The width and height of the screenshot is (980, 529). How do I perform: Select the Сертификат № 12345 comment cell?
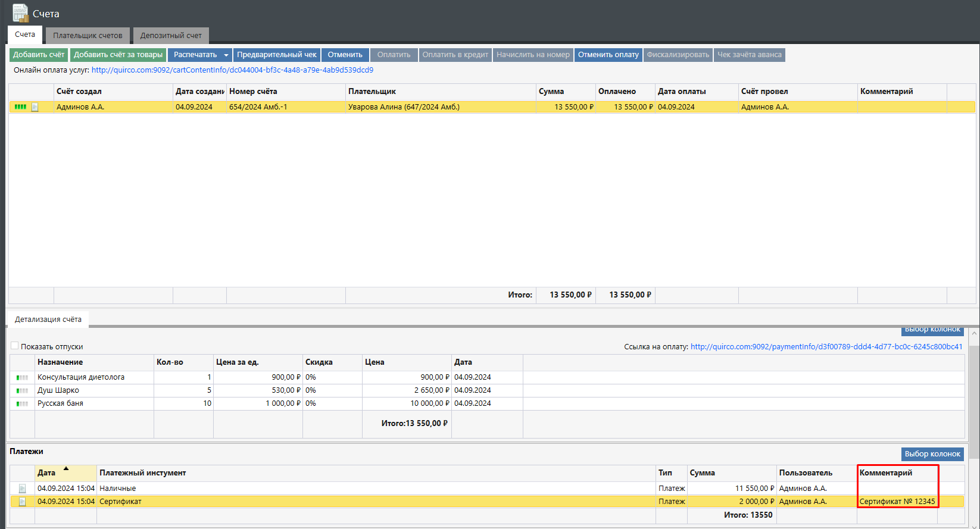click(897, 502)
